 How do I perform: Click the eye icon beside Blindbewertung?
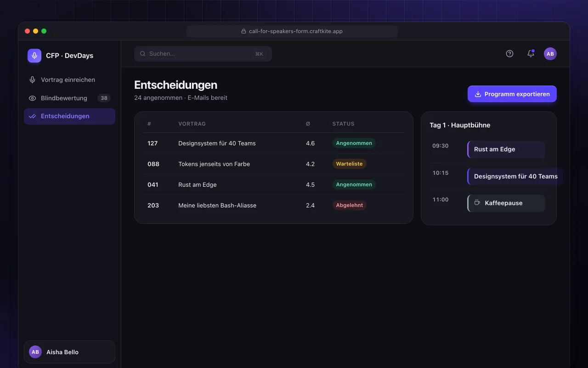click(32, 98)
